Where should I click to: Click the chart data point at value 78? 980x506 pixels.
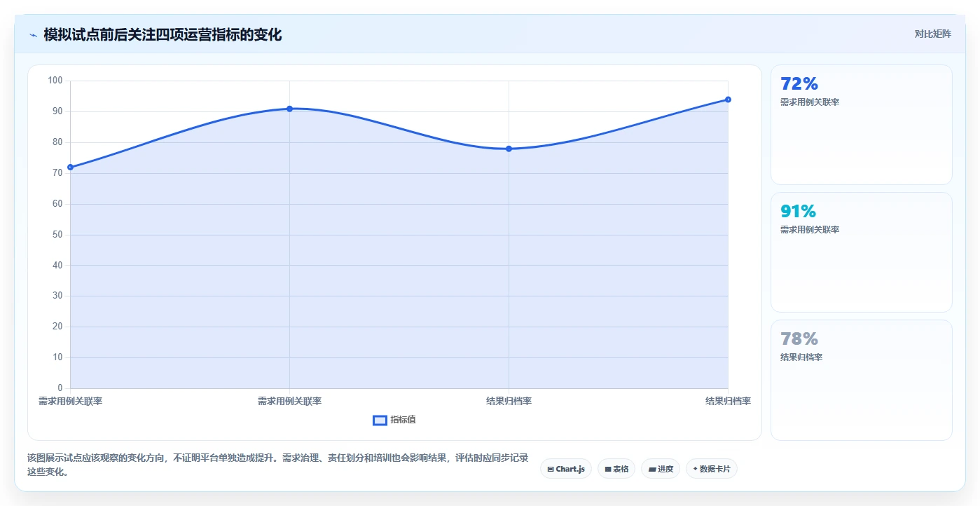tap(509, 149)
